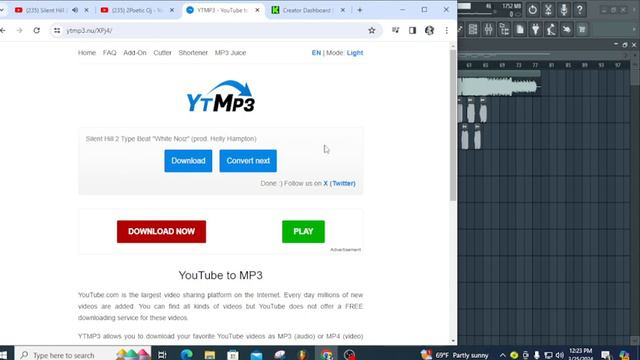Open the notification center icon

point(606,355)
